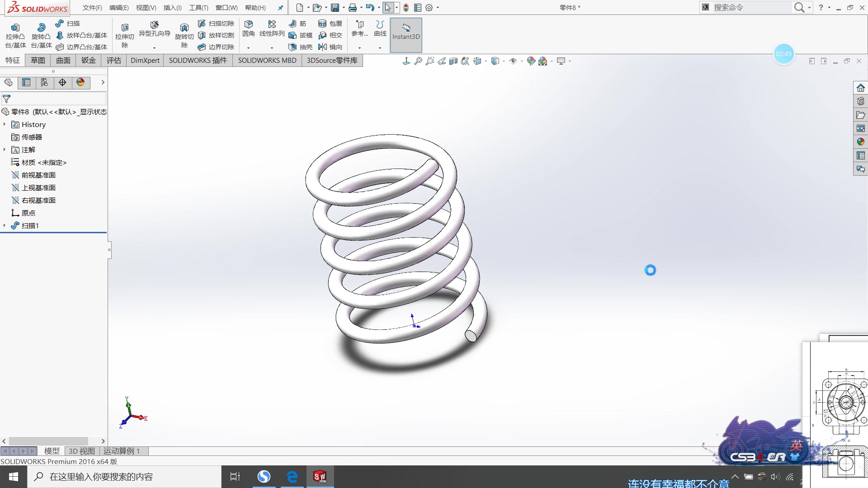Open the Design Library in task pane
The height and width of the screenshot is (488, 868).
tap(861, 102)
